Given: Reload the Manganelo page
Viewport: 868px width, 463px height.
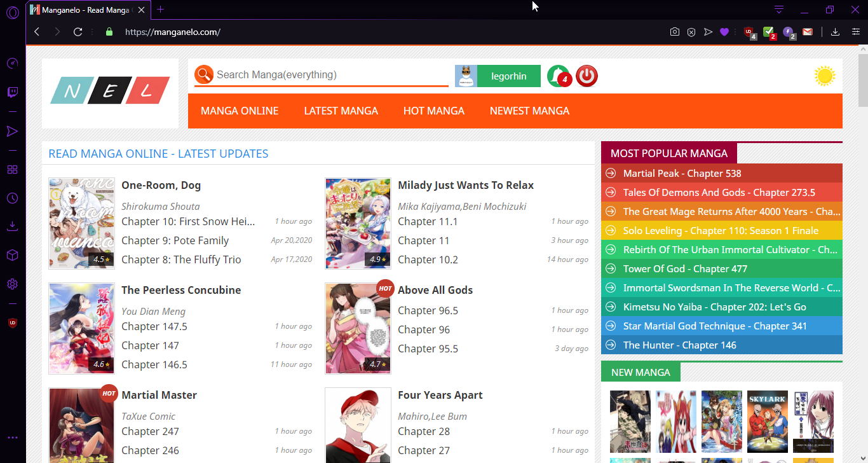Looking at the screenshot, I should [x=78, y=32].
